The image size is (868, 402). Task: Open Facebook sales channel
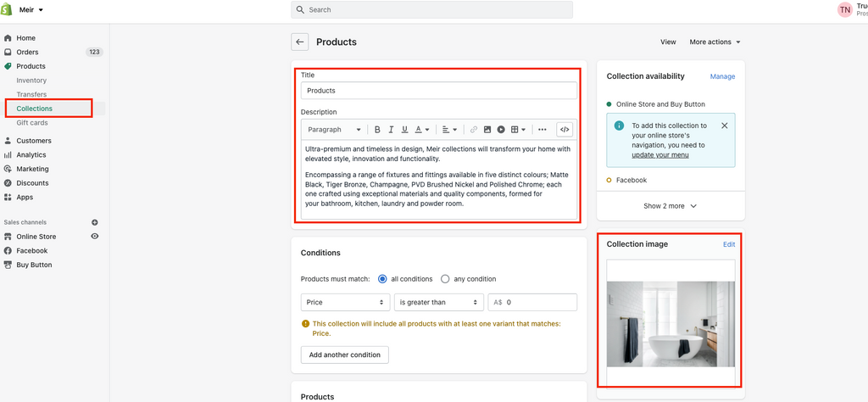click(x=32, y=251)
